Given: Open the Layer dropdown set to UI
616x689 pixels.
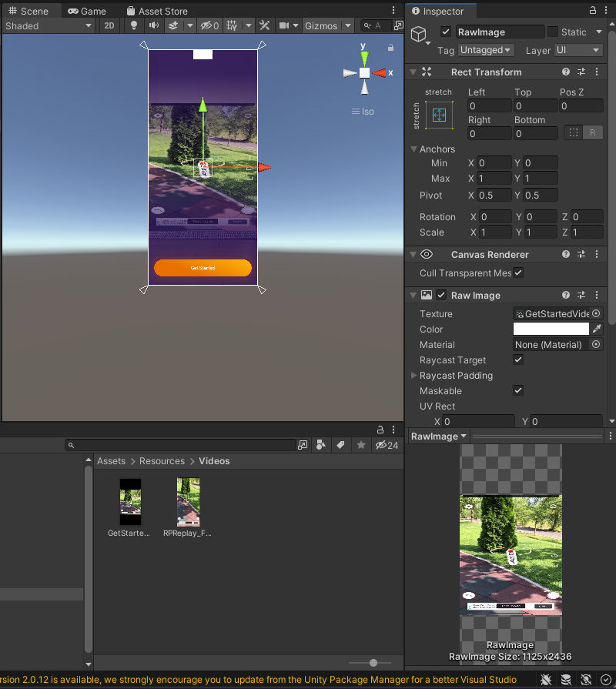Looking at the screenshot, I should pyautogui.click(x=577, y=50).
